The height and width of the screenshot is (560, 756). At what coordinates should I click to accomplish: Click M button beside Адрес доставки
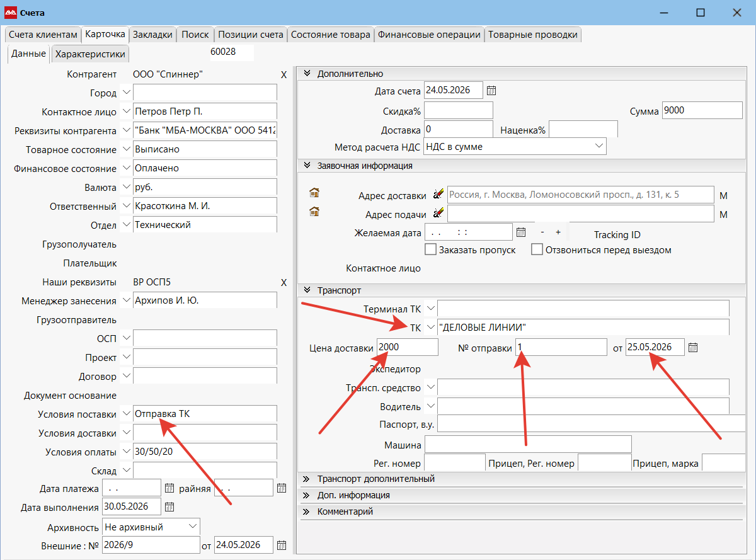(723, 196)
